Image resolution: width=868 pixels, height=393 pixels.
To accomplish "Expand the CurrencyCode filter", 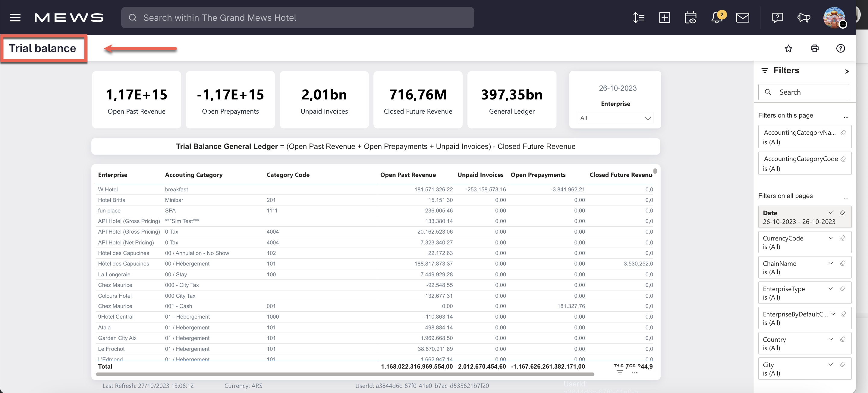I will click(x=830, y=238).
